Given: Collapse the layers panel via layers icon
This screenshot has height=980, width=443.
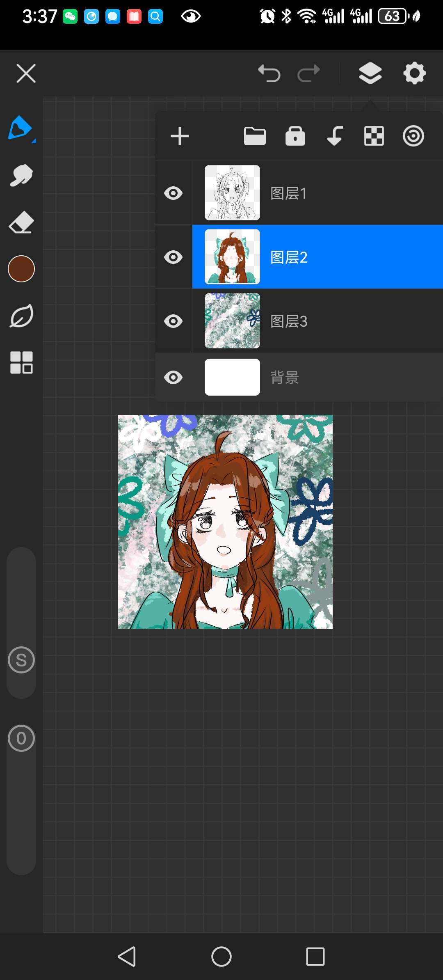Looking at the screenshot, I should pyautogui.click(x=370, y=74).
